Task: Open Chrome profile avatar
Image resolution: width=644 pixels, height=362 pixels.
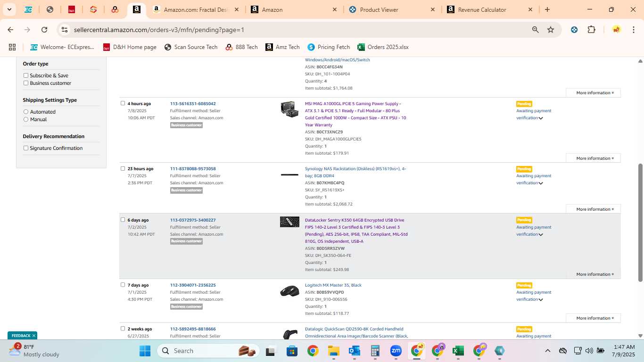Action: click(x=616, y=30)
